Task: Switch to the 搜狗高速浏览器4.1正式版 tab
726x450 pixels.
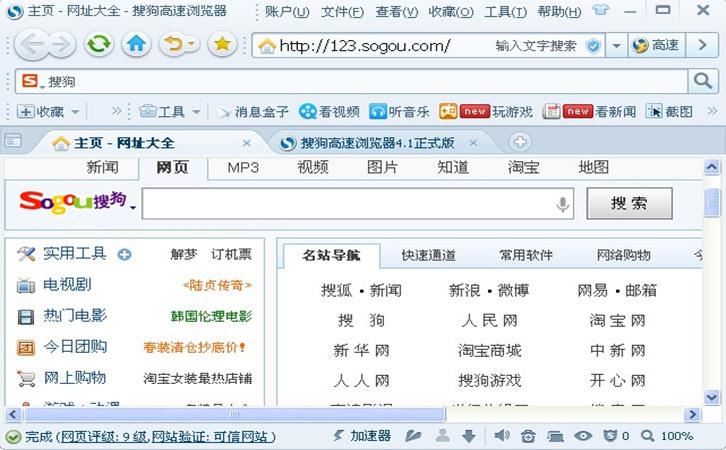Action: pos(377,143)
